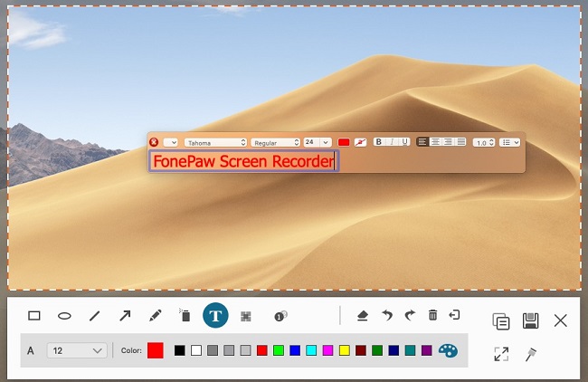The height and width of the screenshot is (382, 588).
Task: Select the Airbrush spray tool
Action: tap(185, 316)
